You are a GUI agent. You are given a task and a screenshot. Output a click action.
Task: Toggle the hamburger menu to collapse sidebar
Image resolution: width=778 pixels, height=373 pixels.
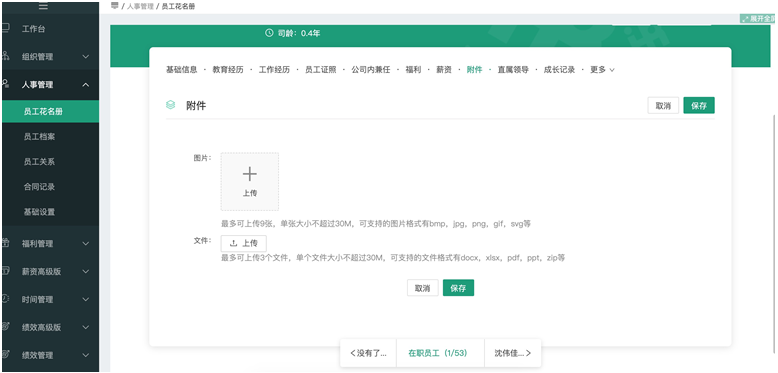pos(44,6)
